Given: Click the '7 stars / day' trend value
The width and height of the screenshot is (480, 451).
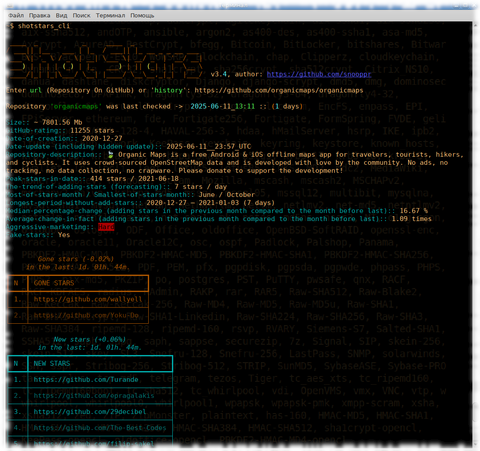Looking at the screenshot, I should (200, 187).
